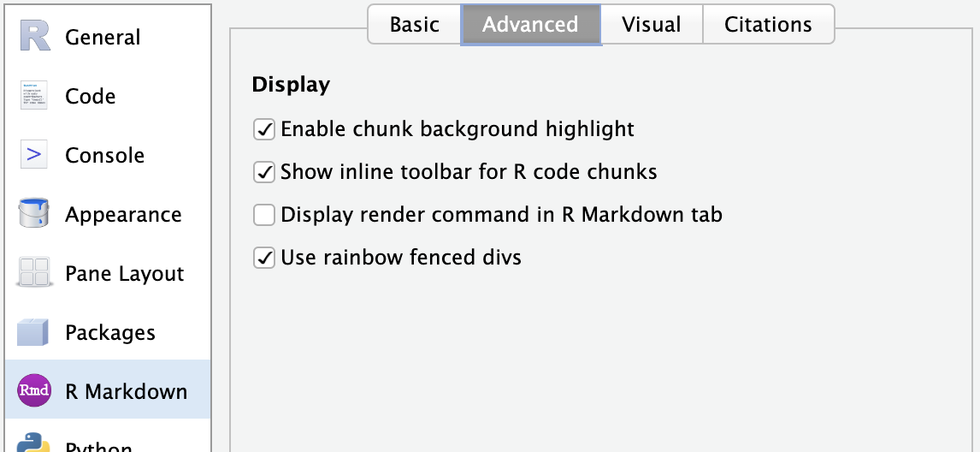
Task: Open the Citations tab
Action: [768, 25]
